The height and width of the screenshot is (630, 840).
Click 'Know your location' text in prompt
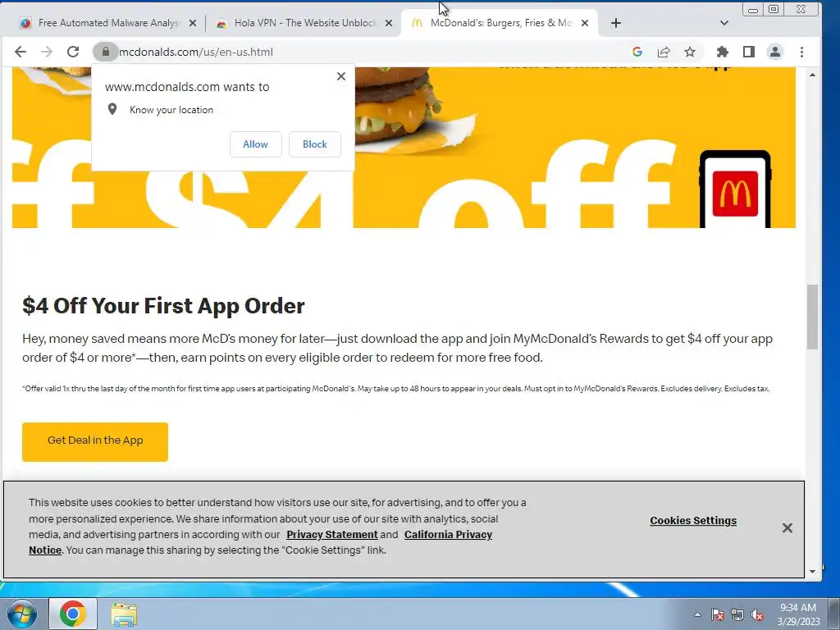click(171, 110)
